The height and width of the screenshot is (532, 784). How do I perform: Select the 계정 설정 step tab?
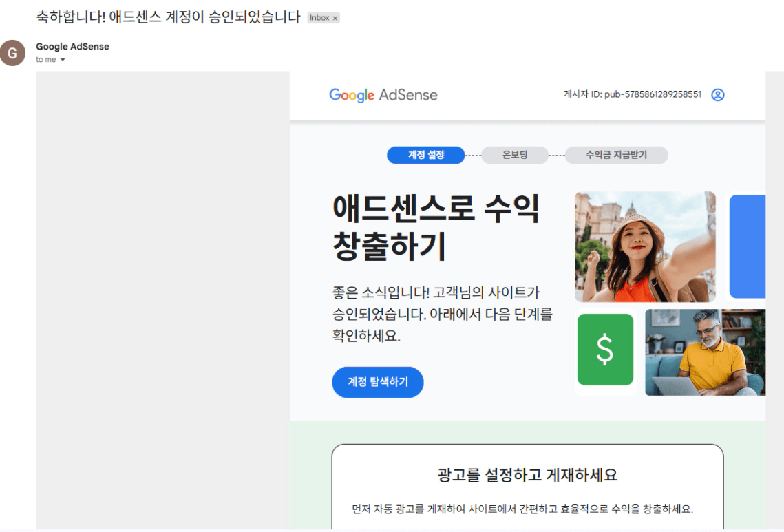(425, 155)
